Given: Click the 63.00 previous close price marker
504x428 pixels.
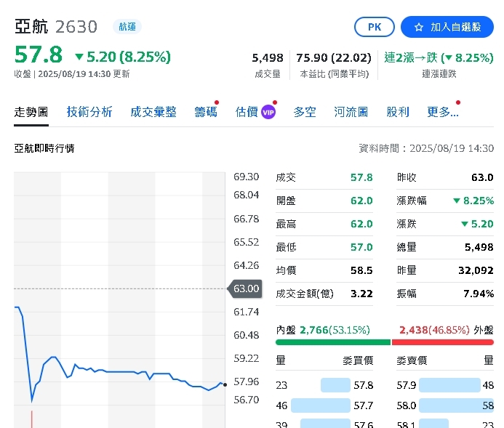Looking at the screenshot, I should coord(246,288).
